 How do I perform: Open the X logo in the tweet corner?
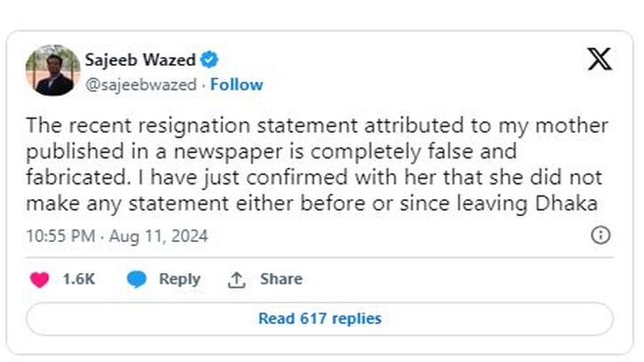click(600, 60)
